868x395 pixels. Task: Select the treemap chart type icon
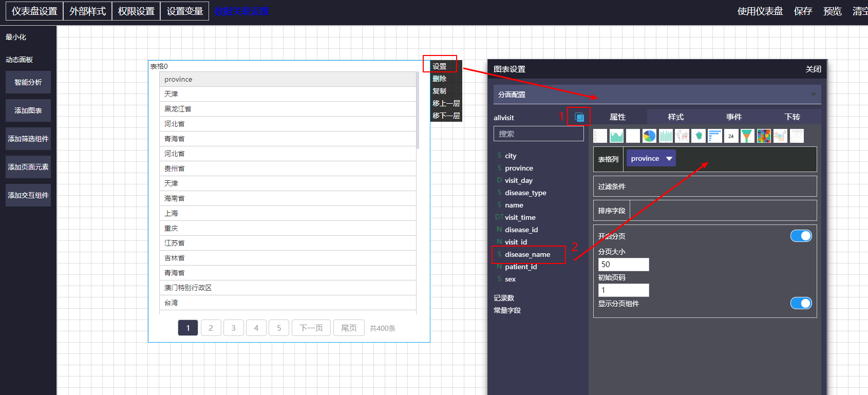764,136
